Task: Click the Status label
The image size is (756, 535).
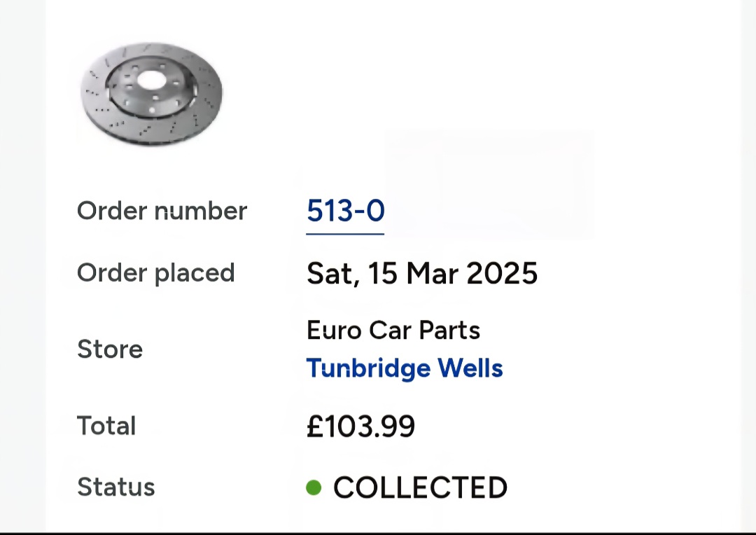Action: coord(116,487)
